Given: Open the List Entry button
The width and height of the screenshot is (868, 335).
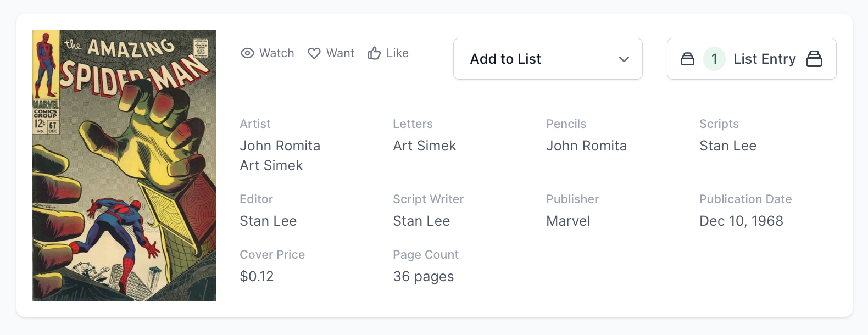Looking at the screenshot, I should tap(764, 59).
